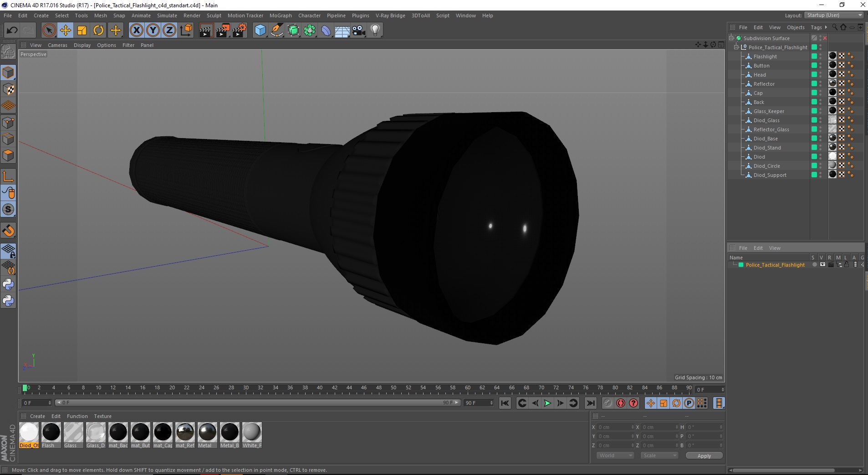Click the Viewport Solo S icon
868x475 pixels.
(x=8, y=210)
